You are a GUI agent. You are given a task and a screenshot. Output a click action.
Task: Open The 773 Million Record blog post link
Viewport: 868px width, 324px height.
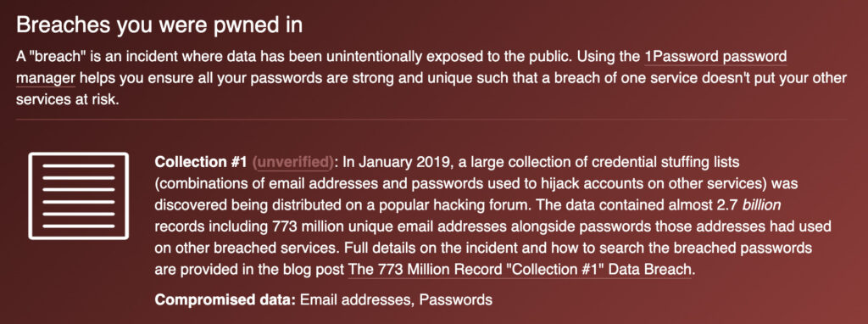[520, 271]
